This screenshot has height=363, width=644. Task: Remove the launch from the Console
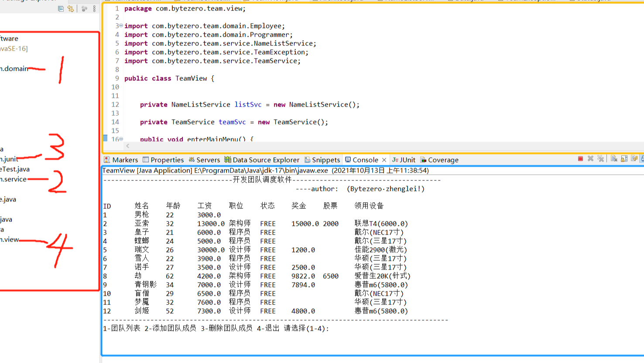(x=590, y=159)
